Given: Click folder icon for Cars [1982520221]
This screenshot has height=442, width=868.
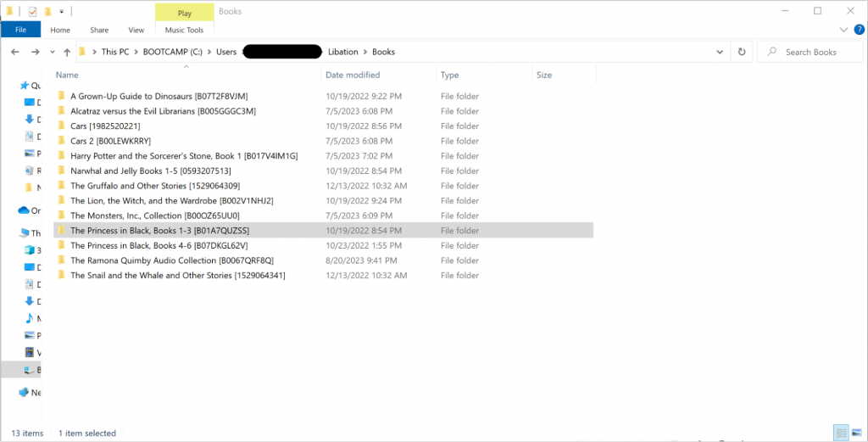Looking at the screenshot, I should pyautogui.click(x=61, y=126).
